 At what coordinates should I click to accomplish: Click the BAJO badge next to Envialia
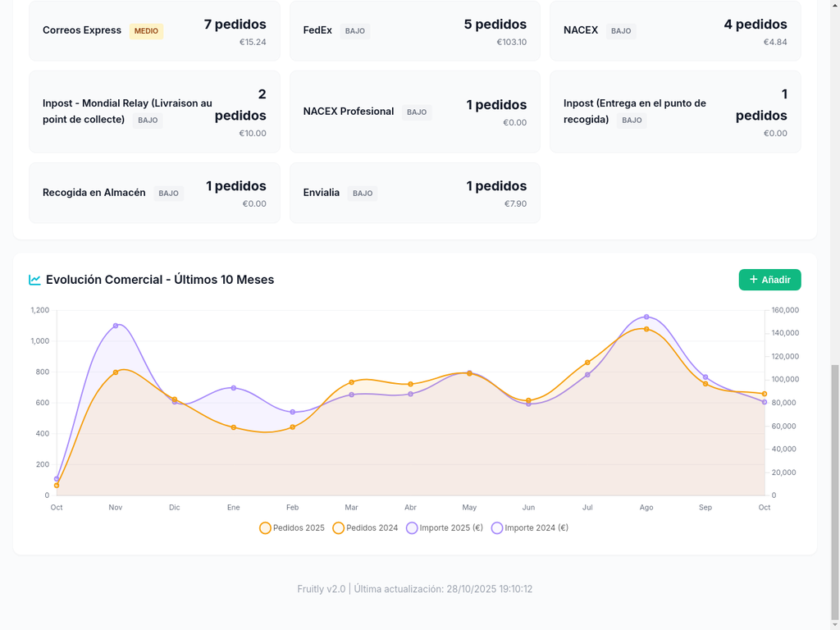362,194
